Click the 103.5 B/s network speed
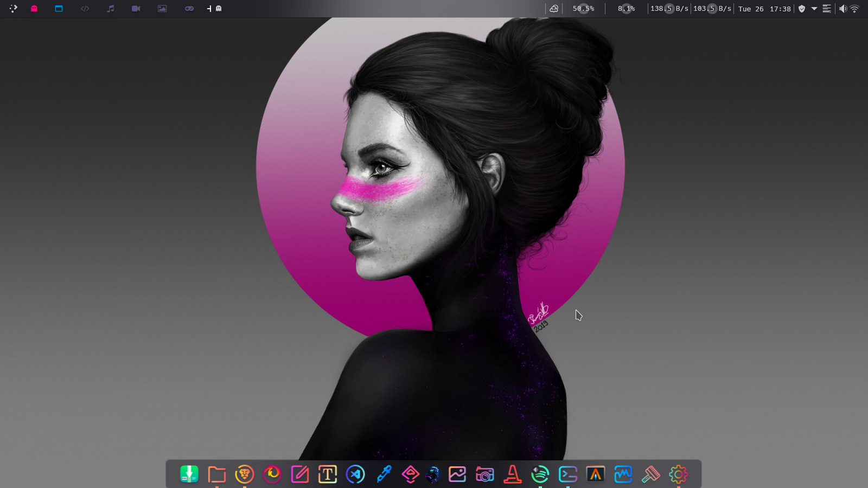The image size is (868, 488). pos(712,9)
